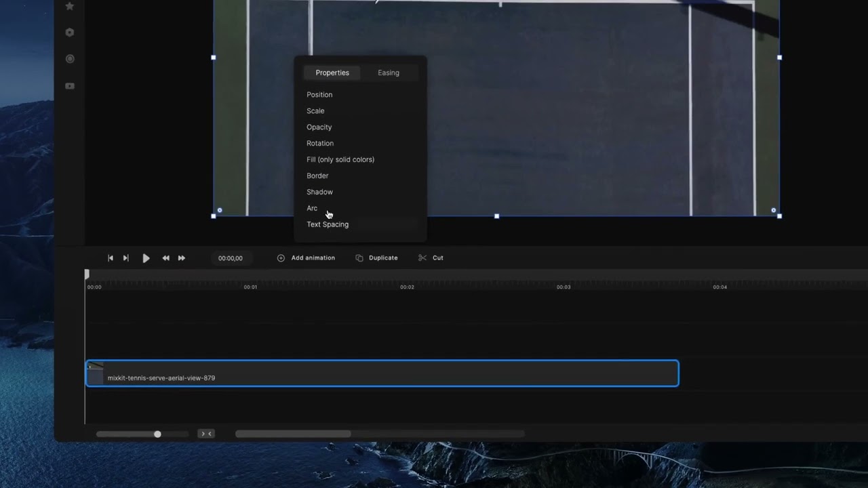Click the circular record icon in sidebar
Image resolution: width=868 pixels, height=488 pixels.
point(69,59)
